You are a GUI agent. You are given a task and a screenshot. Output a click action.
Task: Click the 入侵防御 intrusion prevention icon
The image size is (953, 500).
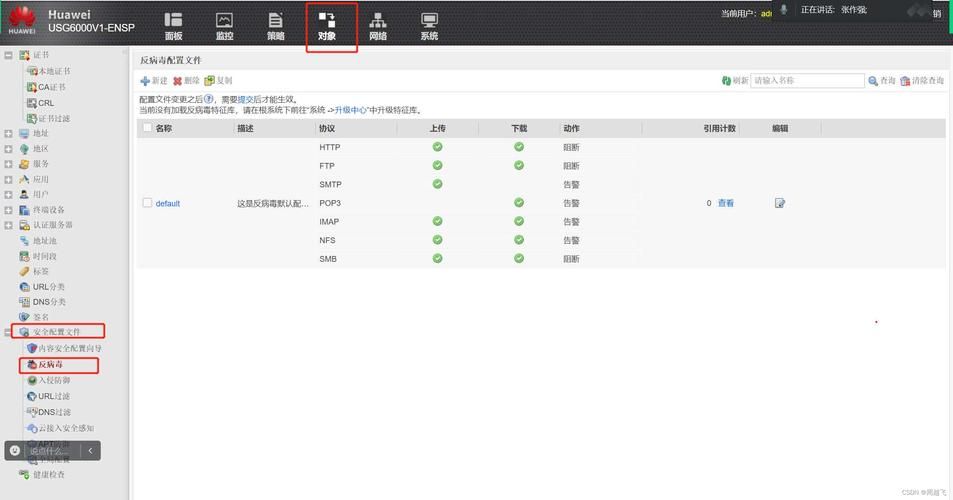click(x=32, y=380)
